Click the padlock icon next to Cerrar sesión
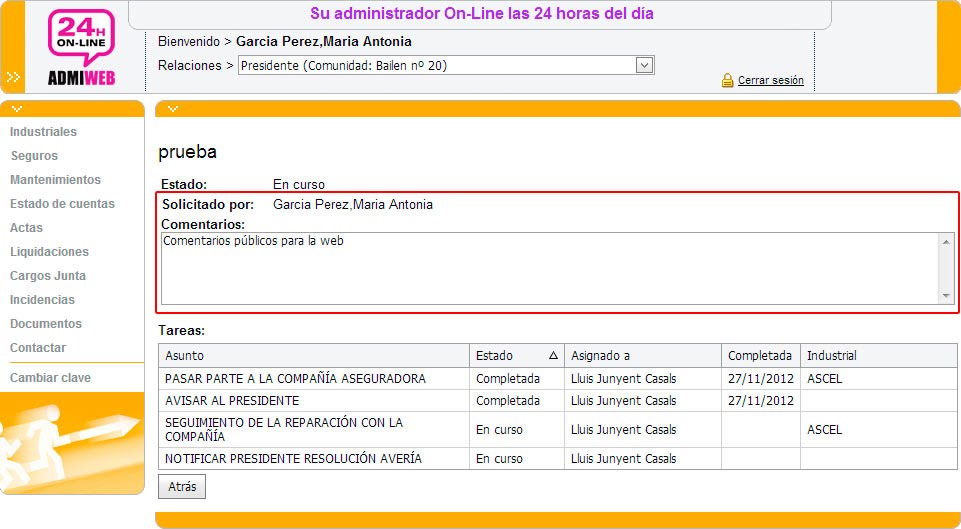This screenshot has width=961, height=529. 727,80
